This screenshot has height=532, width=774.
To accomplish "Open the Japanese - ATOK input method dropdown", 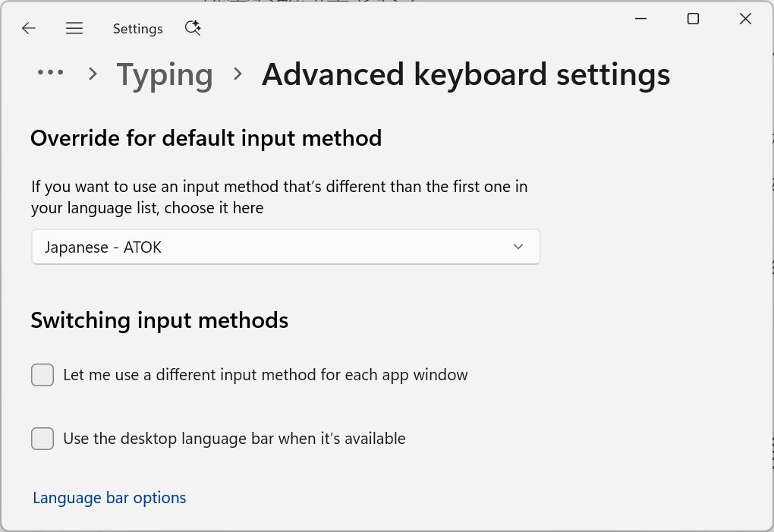I will click(x=285, y=247).
